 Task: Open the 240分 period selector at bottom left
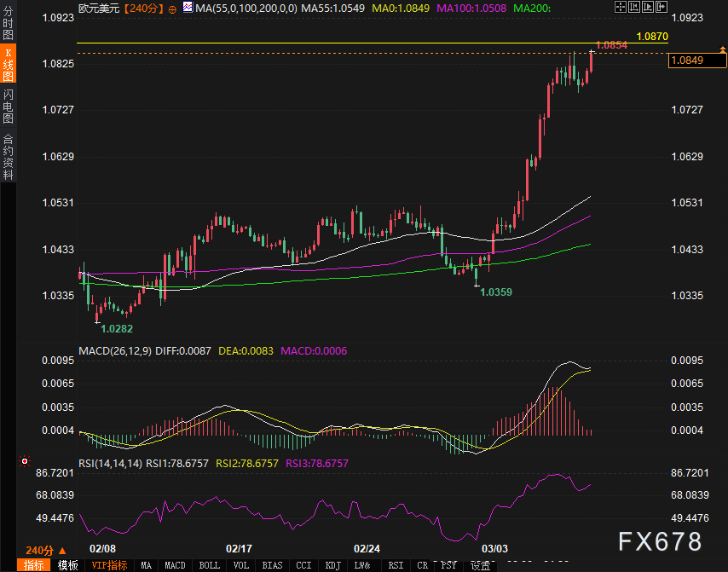(46, 551)
